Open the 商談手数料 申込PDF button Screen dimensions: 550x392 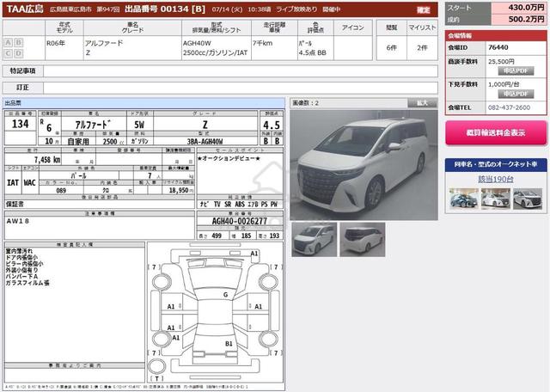point(516,70)
